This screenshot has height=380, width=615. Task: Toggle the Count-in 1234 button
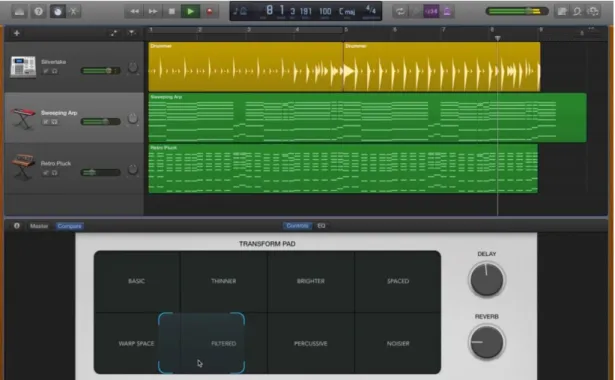point(431,11)
